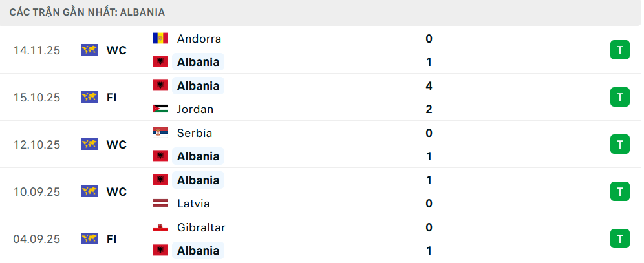Image resolution: width=644 pixels, height=263 pixels.
Task: Open the Andorra team link
Action: [199, 39]
